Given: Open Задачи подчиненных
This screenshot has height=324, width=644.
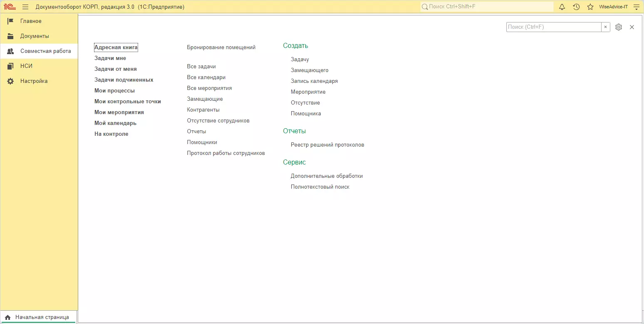Looking at the screenshot, I should tap(124, 80).
